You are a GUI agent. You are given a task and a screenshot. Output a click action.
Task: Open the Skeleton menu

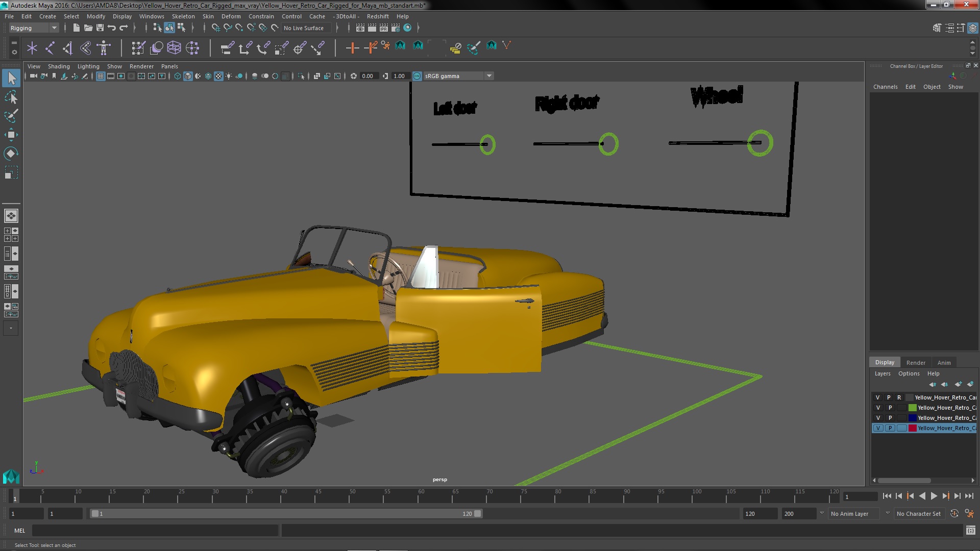coord(183,16)
